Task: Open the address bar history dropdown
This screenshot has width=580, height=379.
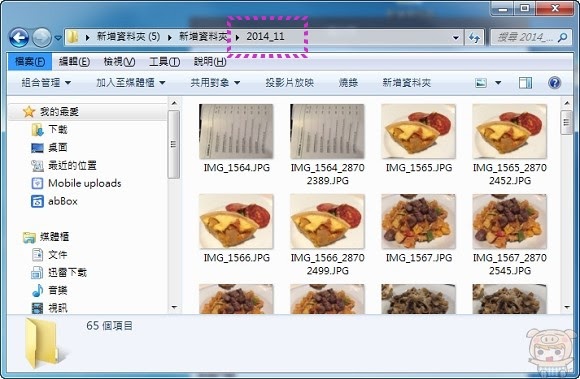Action: click(x=456, y=37)
